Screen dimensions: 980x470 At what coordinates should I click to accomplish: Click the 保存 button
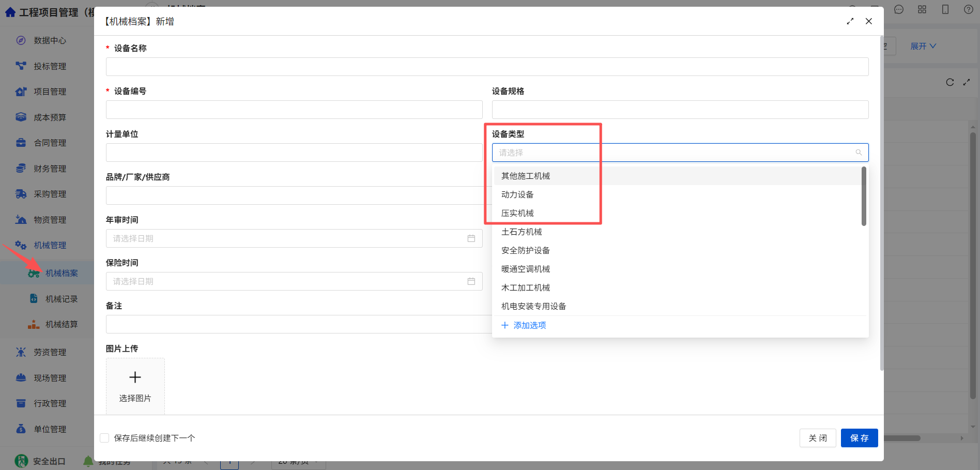(859, 438)
